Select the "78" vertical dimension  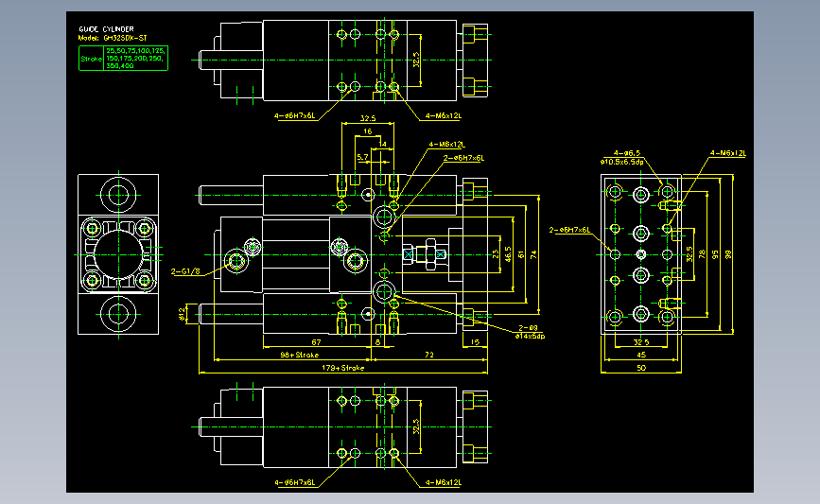click(x=703, y=254)
